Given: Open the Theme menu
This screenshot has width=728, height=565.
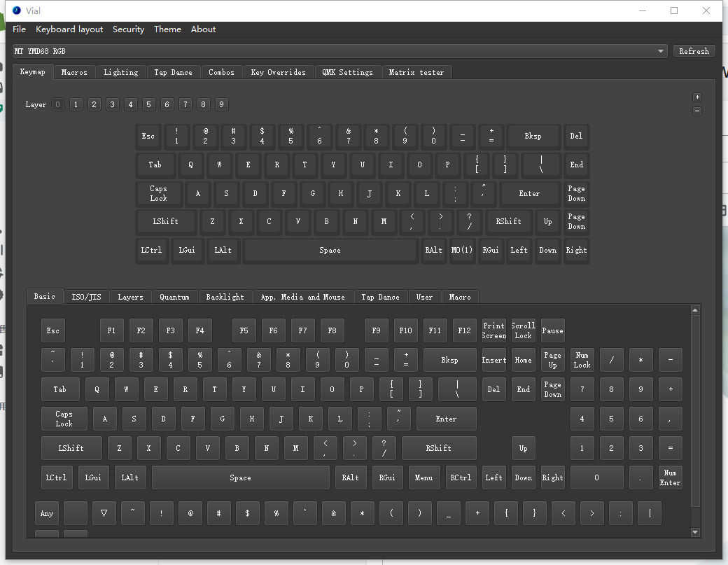Looking at the screenshot, I should point(167,29).
